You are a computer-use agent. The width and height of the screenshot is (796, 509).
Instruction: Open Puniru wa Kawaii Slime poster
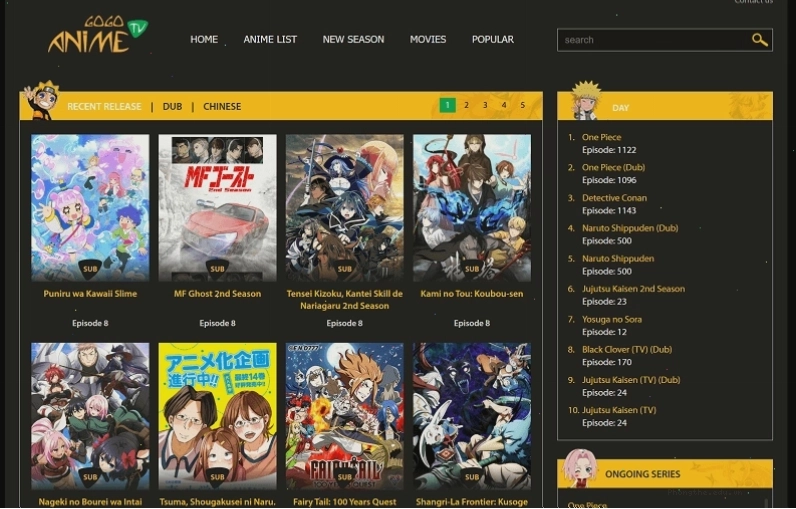90,208
